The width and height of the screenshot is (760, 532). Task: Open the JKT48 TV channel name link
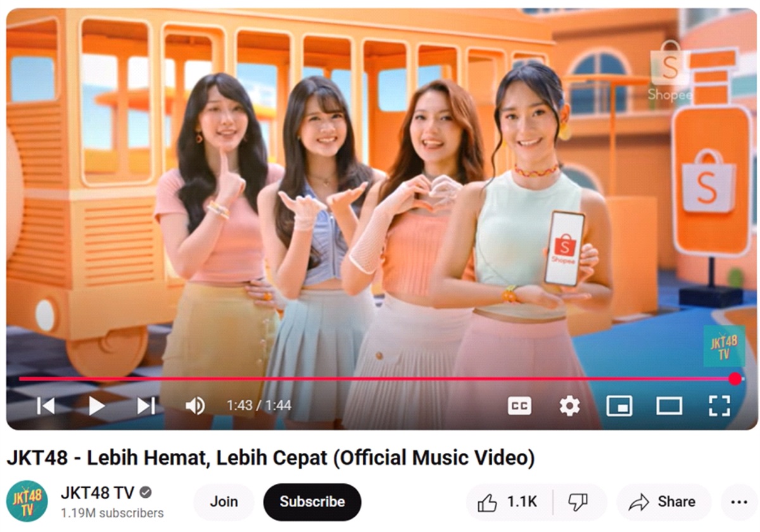(97, 493)
